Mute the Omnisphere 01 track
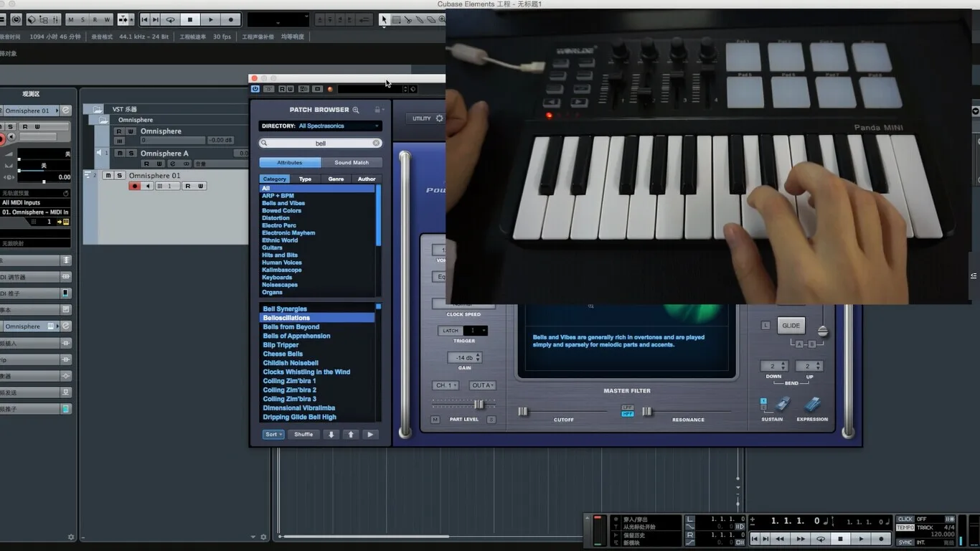Image resolution: width=980 pixels, height=551 pixels. pyautogui.click(x=108, y=175)
